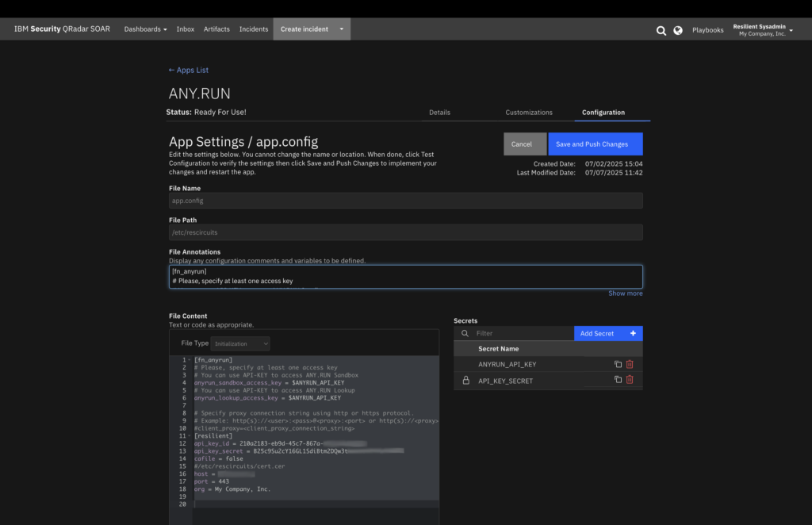Switch to the Customizations tab
Screen dimensions: 812x525
pos(529,113)
